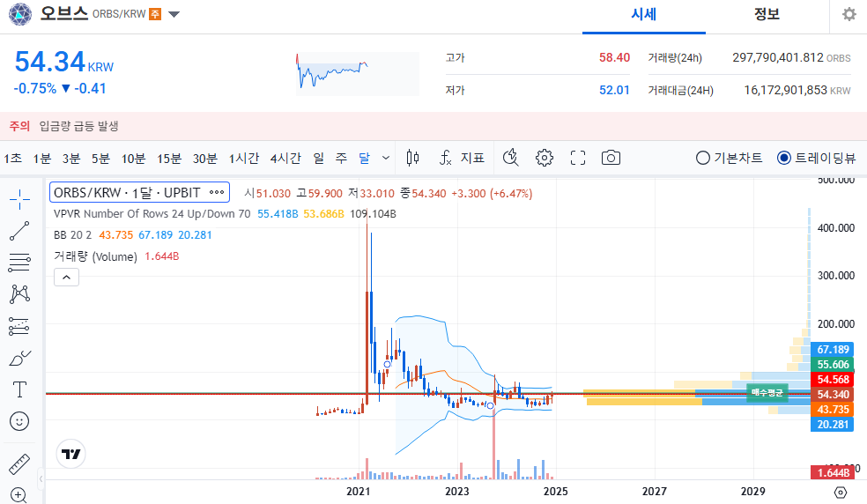Toggle fullscreen chart mode

[x=578, y=159]
